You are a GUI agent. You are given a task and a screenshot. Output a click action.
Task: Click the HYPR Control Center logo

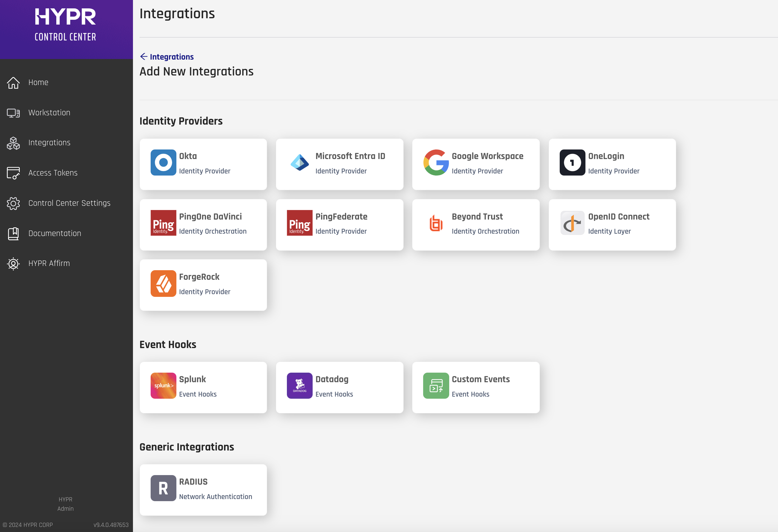(x=66, y=25)
